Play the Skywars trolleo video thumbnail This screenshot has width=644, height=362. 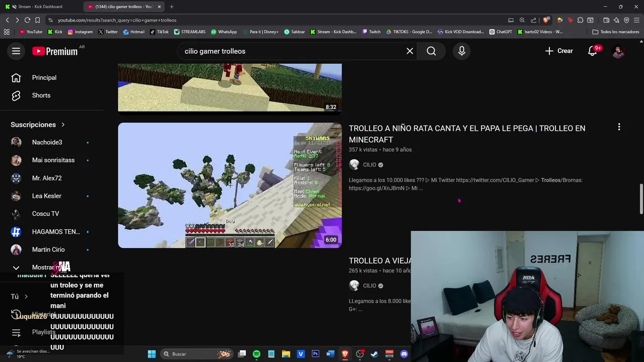pyautogui.click(x=230, y=186)
